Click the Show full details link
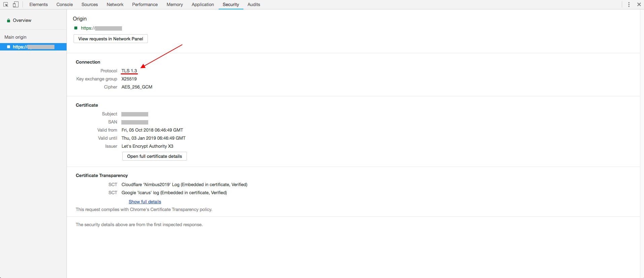Image resolution: width=644 pixels, height=278 pixels. [x=145, y=202]
